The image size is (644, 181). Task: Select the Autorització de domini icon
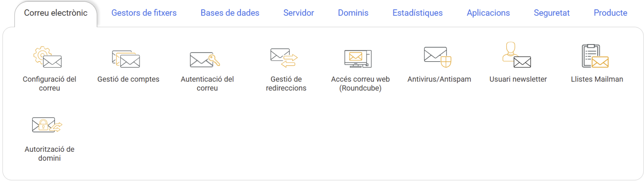click(47, 125)
